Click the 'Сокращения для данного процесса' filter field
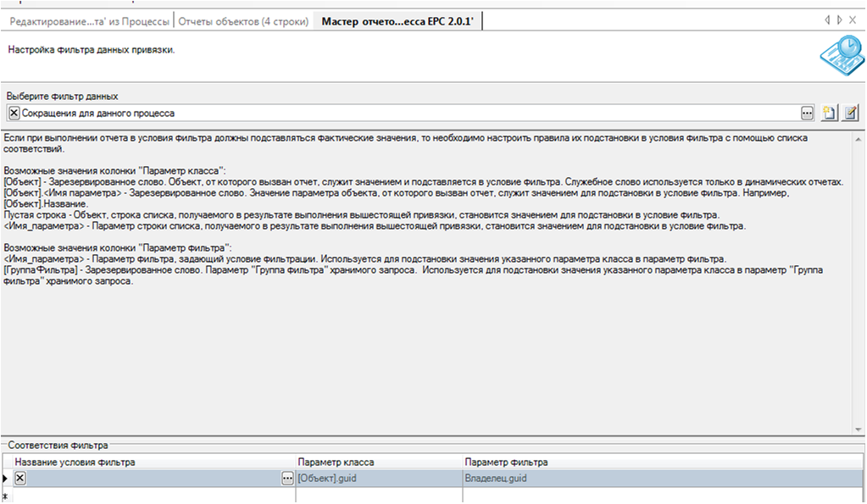The height and width of the screenshot is (504, 867). pyautogui.click(x=407, y=113)
